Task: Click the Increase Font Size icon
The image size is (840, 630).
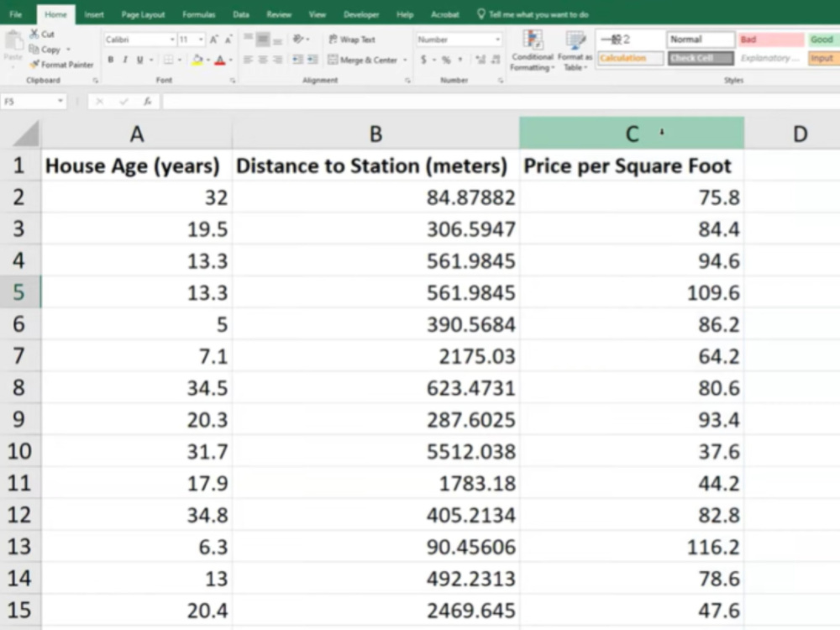Action: point(213,39)
